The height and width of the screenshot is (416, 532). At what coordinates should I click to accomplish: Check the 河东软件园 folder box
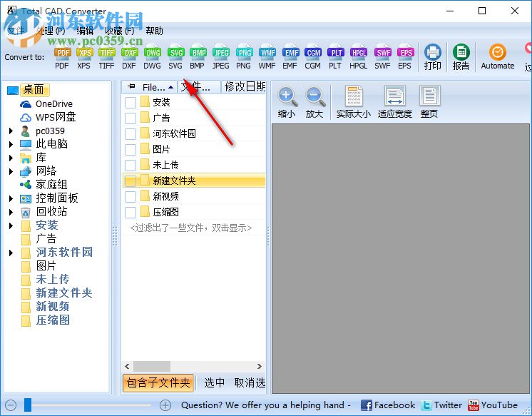pos(131,134)
